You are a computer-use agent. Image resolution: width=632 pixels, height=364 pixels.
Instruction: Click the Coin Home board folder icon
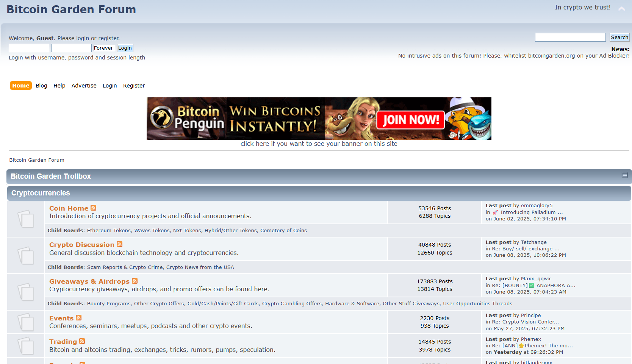26,219
